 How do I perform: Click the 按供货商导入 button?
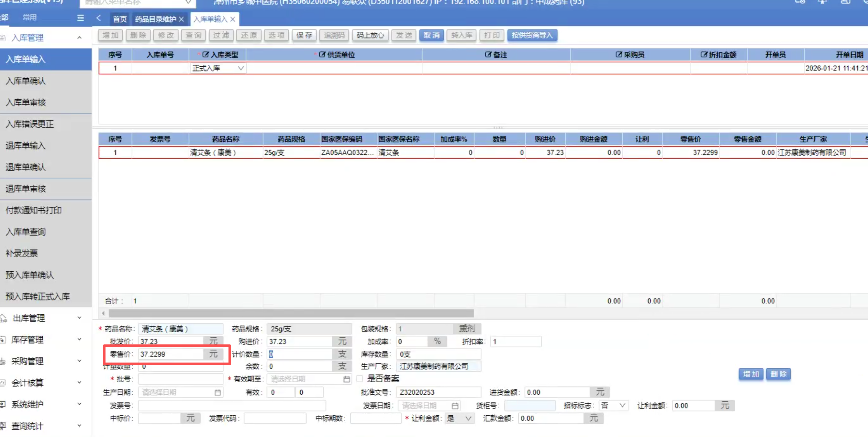(532, 35)
